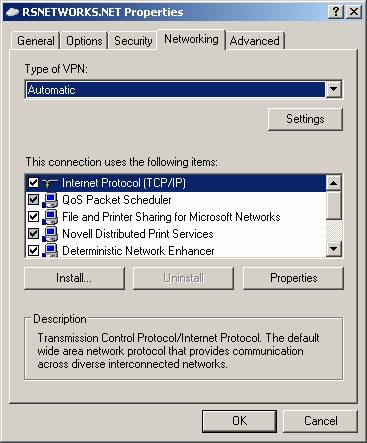Image resolution: width=367 pixels, height=443 pixels.
Task: Open the Advanced tab
Action: tap(255, 41)
